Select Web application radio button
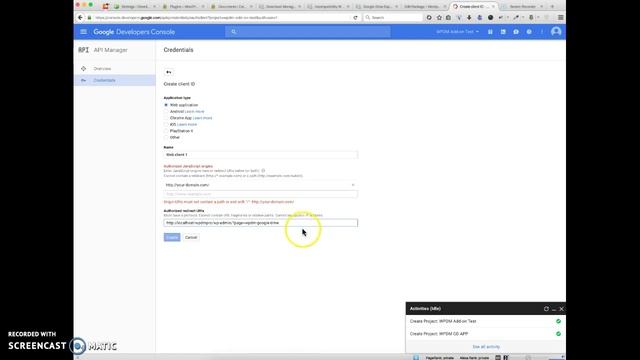The width and height of the screenshot is (640, 360). [166, 105]
